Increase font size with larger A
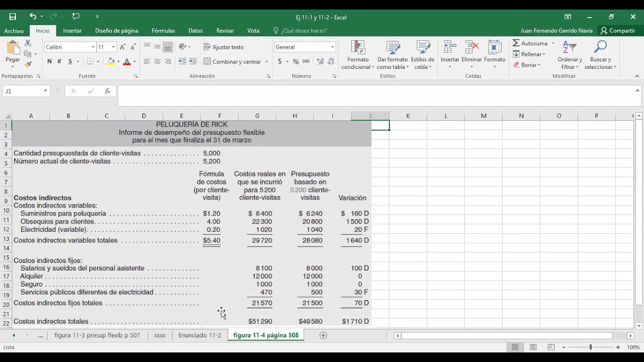 pos(123,47)
